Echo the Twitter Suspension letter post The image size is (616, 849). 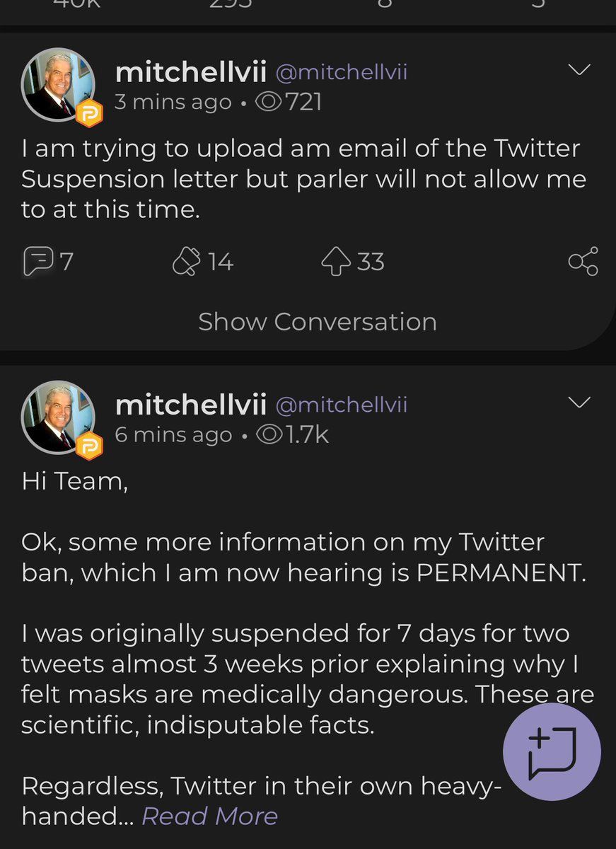(x=187, y=262)
